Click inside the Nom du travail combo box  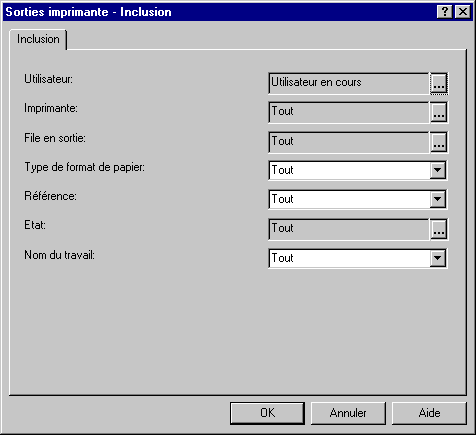point(349,258)
